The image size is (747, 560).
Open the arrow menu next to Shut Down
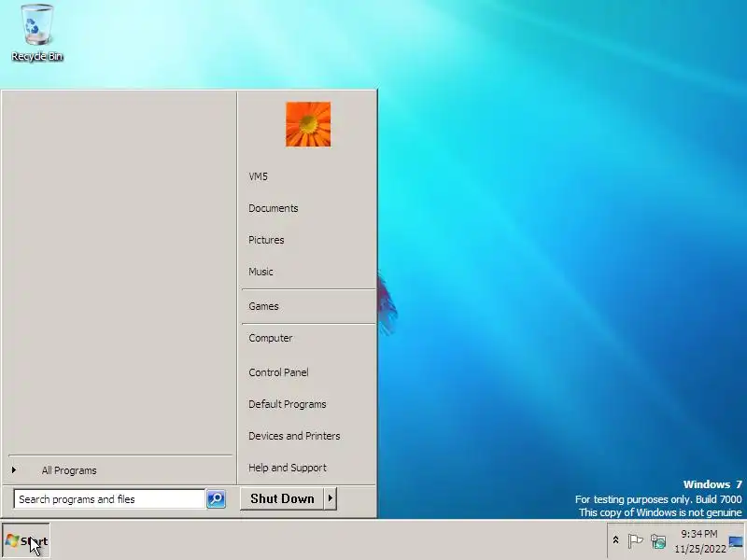click(331, 498)
